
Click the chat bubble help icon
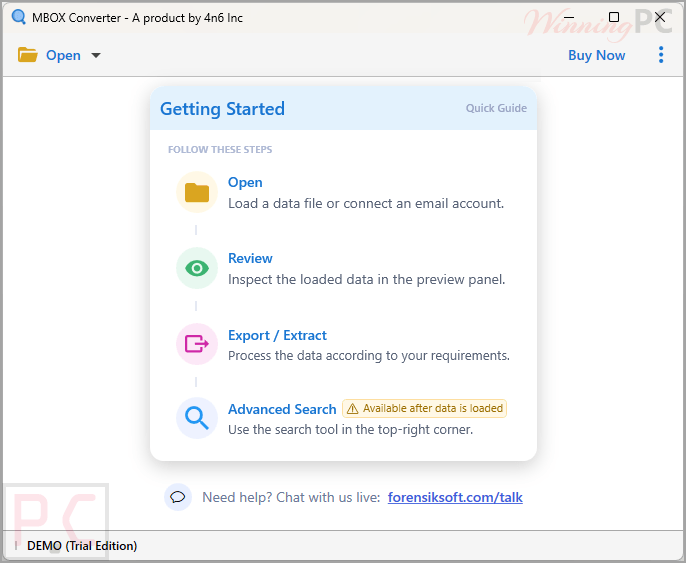pyautogui.click(x=178, y=497)
